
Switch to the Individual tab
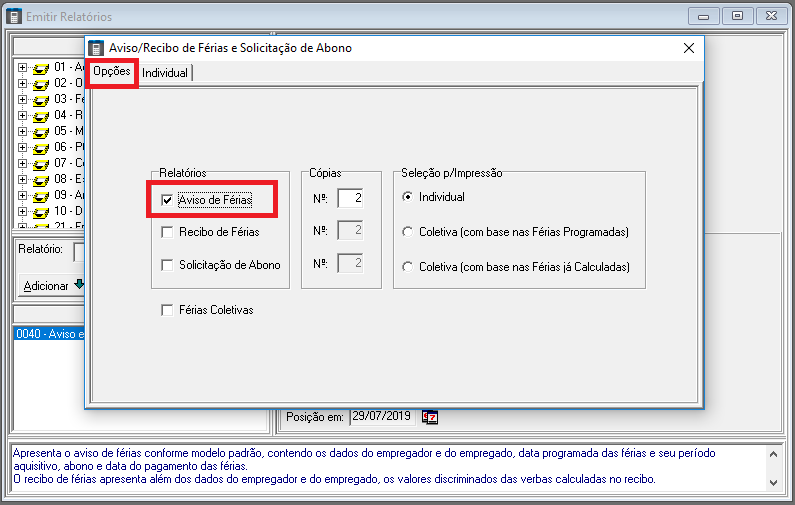[x=164, y=73]
